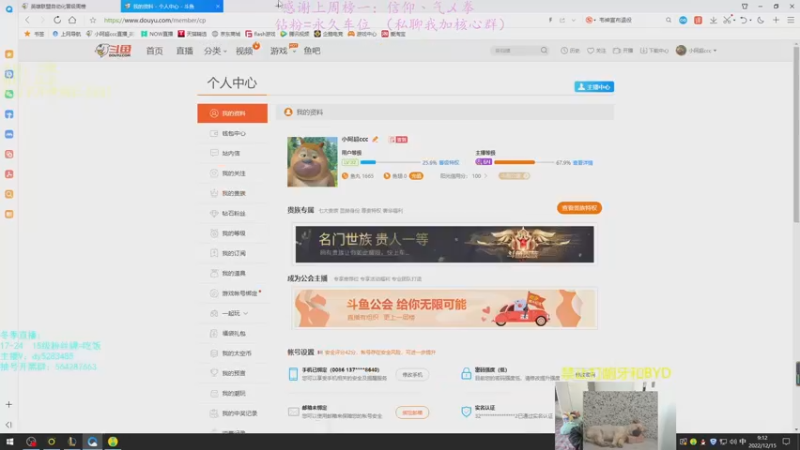
Task: Click the orange 充值 recharge button
Action: (416, 176)
